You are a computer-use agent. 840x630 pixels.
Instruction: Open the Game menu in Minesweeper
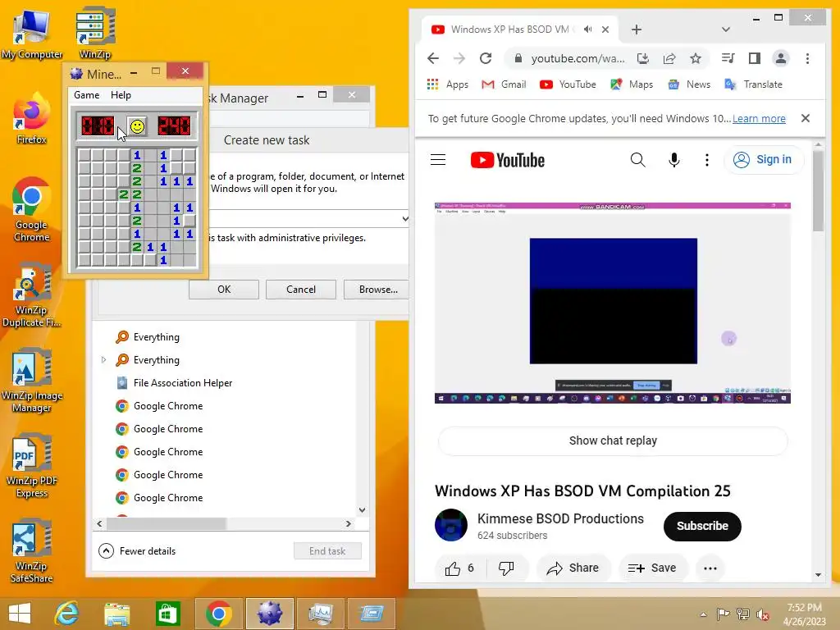87,95
